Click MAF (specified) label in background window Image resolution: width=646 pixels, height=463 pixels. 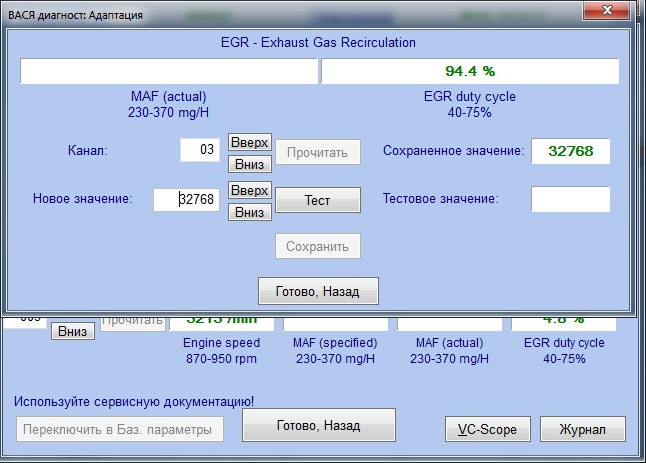335,343
